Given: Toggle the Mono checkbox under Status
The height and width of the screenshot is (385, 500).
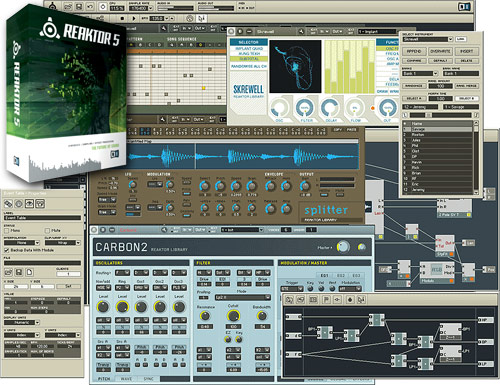Looking at the screenshot, I should coord(6,230).
